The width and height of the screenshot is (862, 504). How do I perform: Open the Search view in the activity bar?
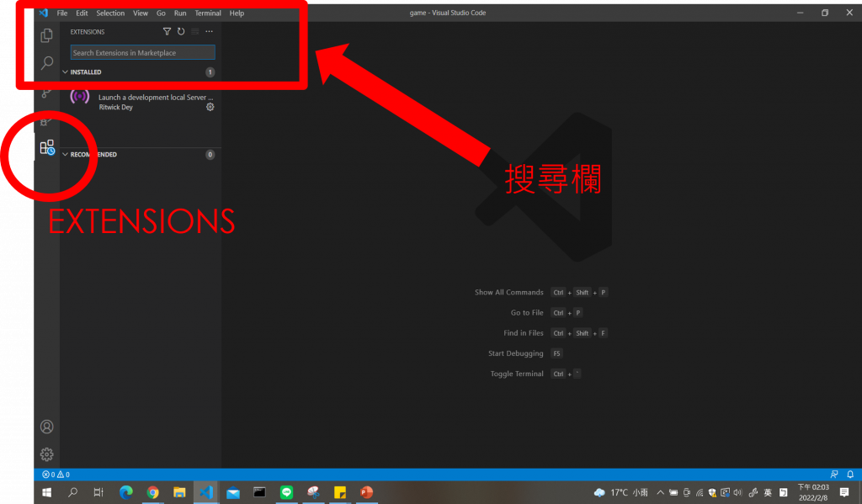(47, 62)
